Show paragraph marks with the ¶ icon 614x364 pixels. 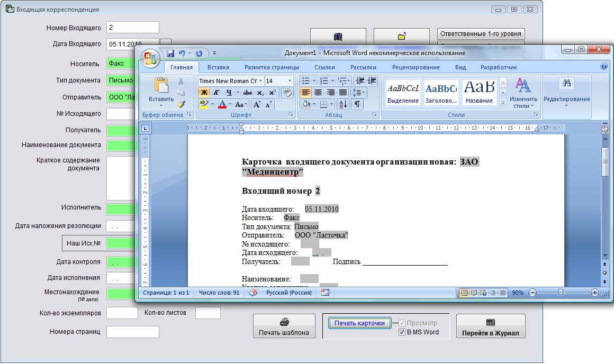(x=357, y=105)
